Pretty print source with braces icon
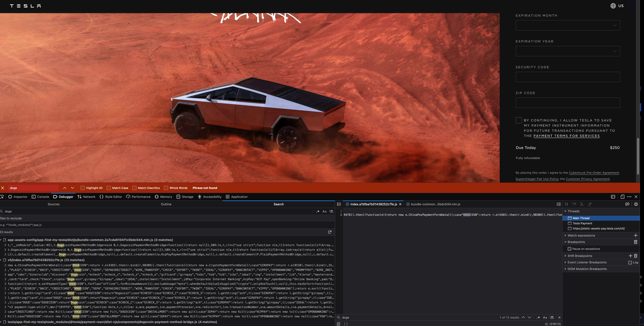 pos(346,324)
